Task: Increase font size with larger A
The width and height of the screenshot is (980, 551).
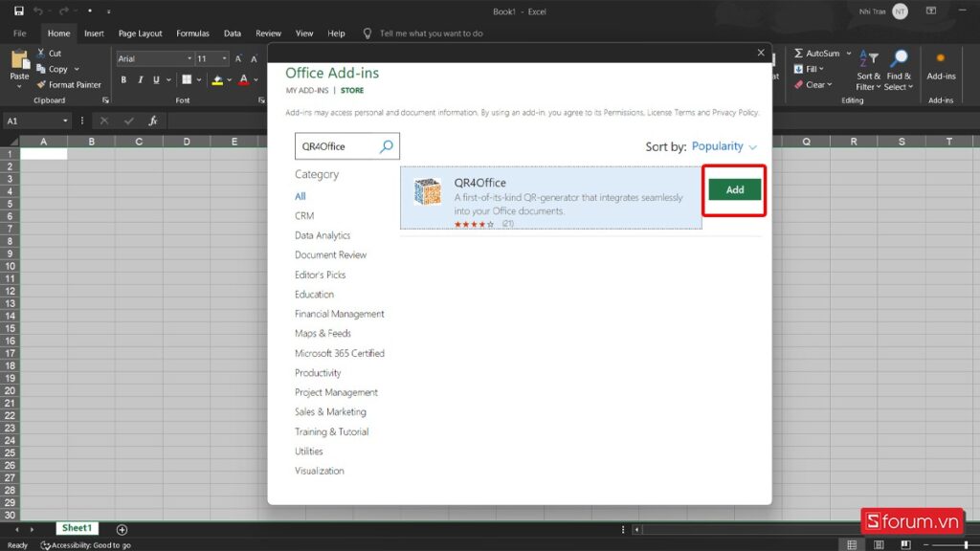Action: (x=238, y=58)
